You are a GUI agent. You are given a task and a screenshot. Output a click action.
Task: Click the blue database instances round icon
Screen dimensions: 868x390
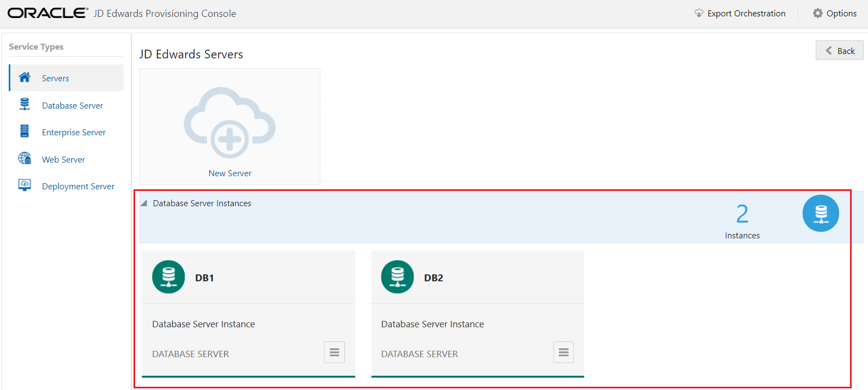click(x=821, y=213)
